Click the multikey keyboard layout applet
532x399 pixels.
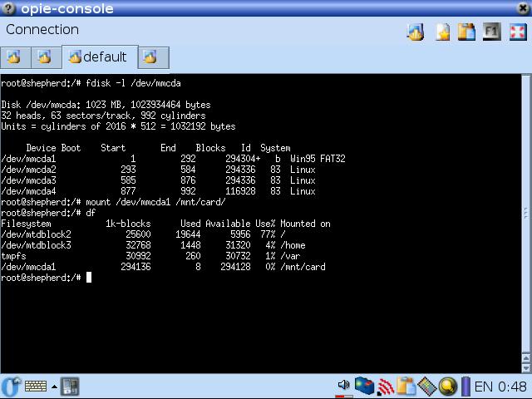pyautogui.click(x=426, y=386)
